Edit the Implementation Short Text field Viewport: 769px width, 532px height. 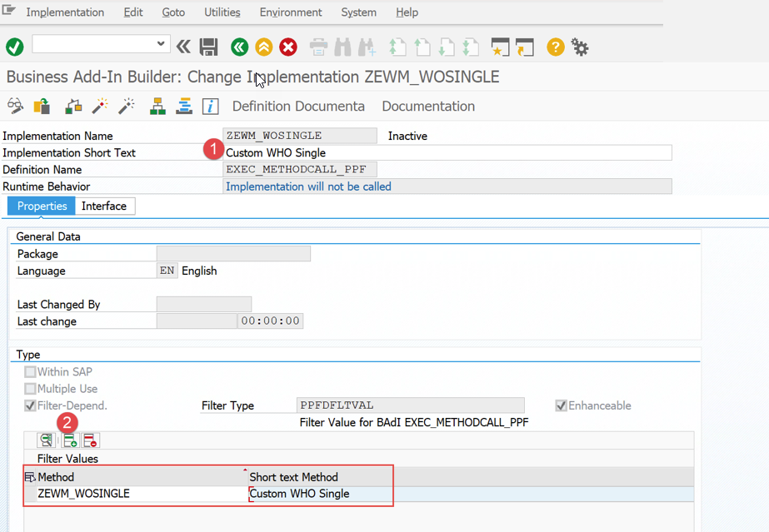tap(447, 153)
